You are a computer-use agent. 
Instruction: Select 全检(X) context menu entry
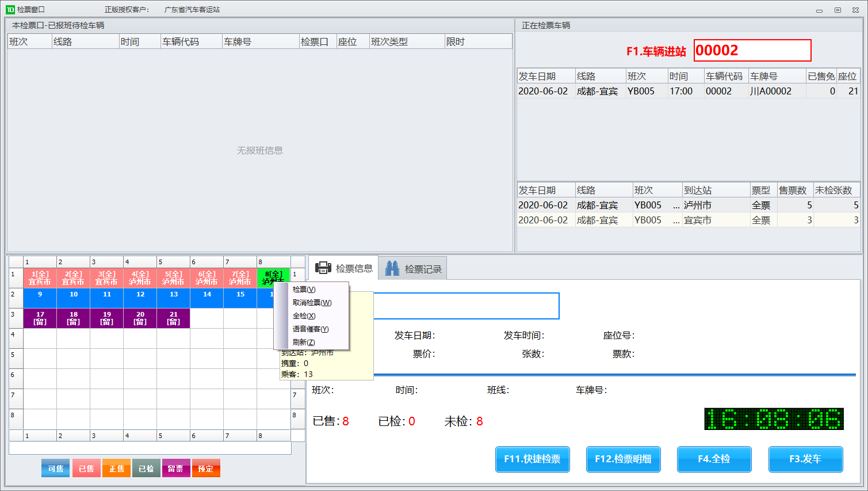[304, 316]
